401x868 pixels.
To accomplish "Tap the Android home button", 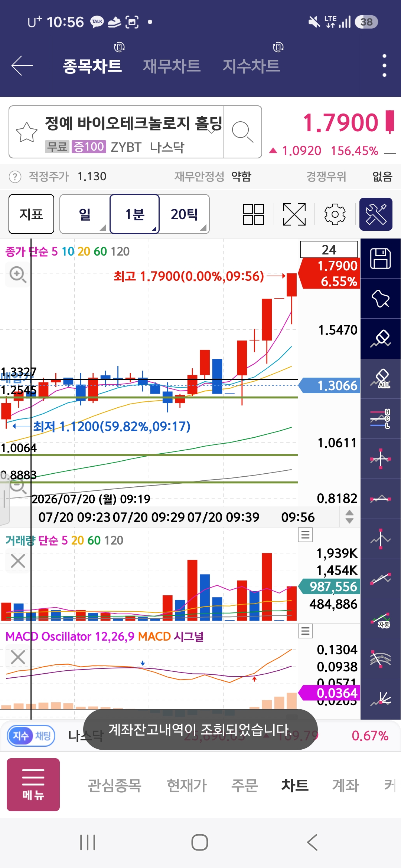I will [x=200, y=842].
